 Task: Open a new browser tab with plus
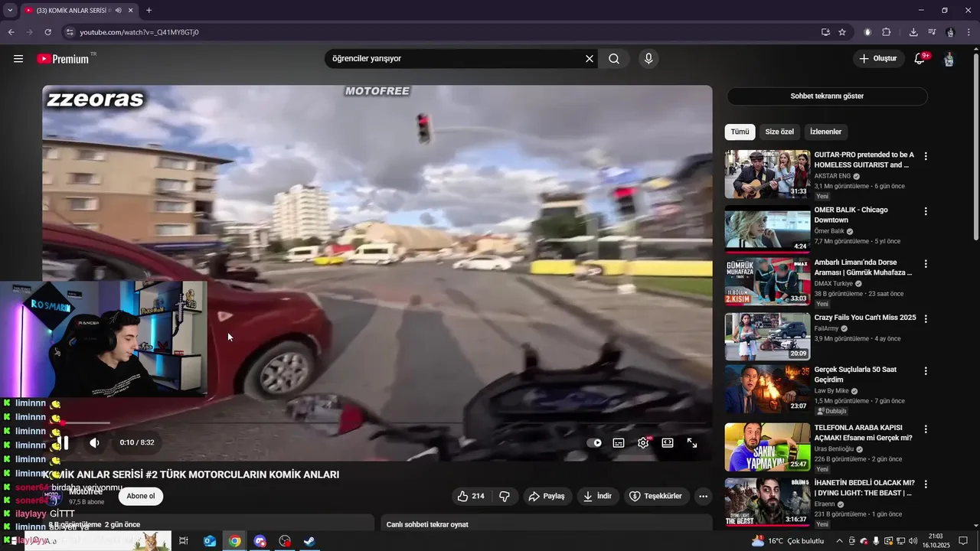pyautogui.click(x=149, y=10)
